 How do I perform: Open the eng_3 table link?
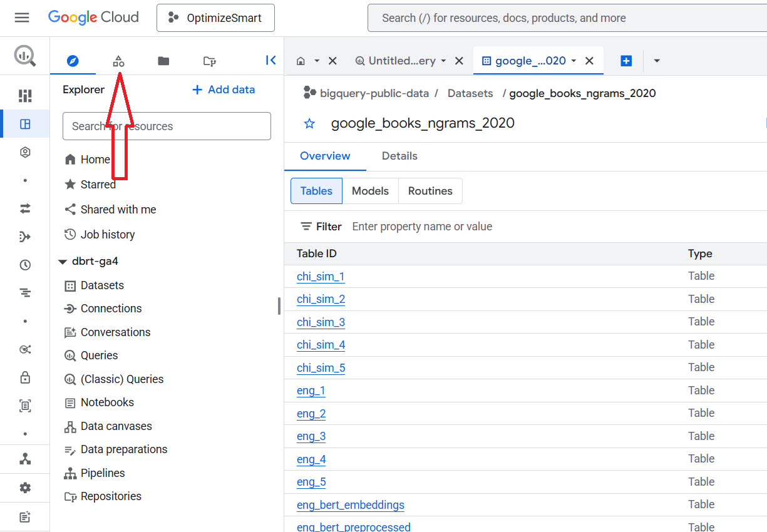pos(311,436)
